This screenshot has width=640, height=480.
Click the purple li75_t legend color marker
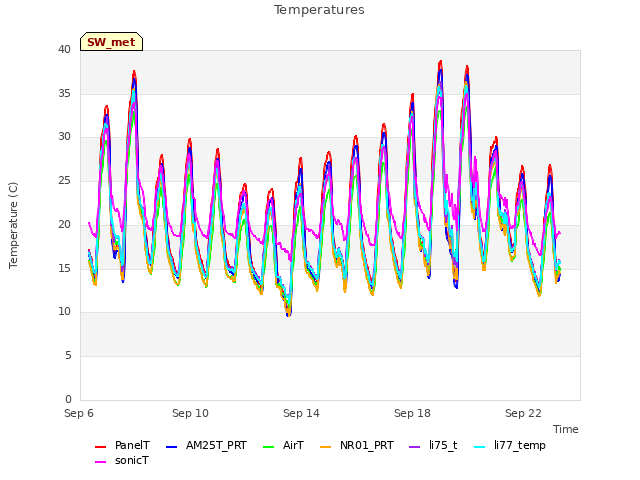click(x=414, y=446)
